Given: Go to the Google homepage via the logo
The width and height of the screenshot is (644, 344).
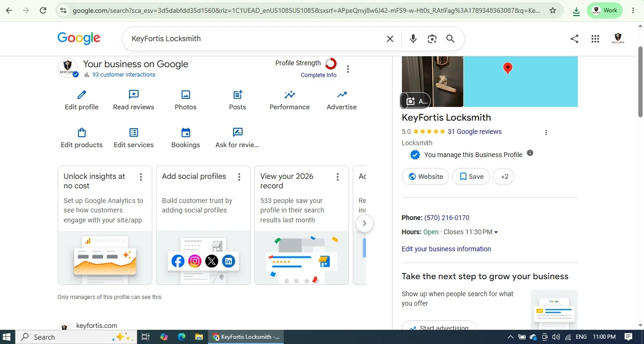Looking at the screenshot, I should coord(79,38).
